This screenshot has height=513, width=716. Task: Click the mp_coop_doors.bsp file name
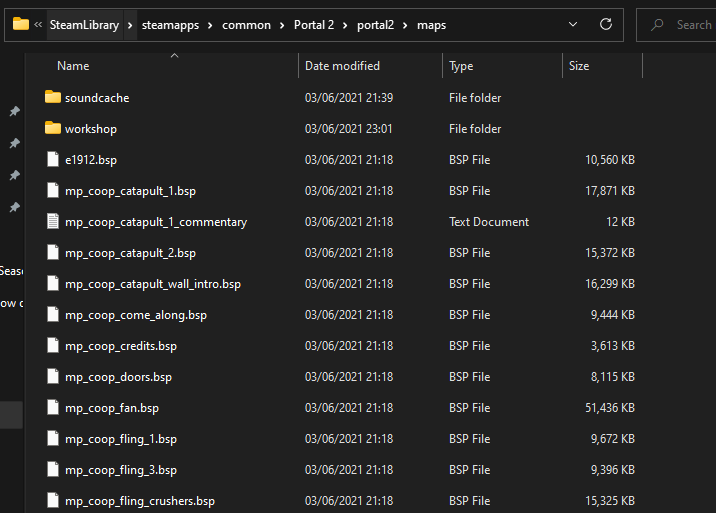(118, 377)
